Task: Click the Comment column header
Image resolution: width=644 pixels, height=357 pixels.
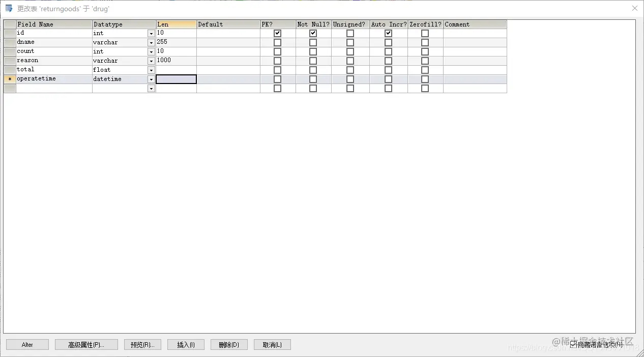Action: 475,24
